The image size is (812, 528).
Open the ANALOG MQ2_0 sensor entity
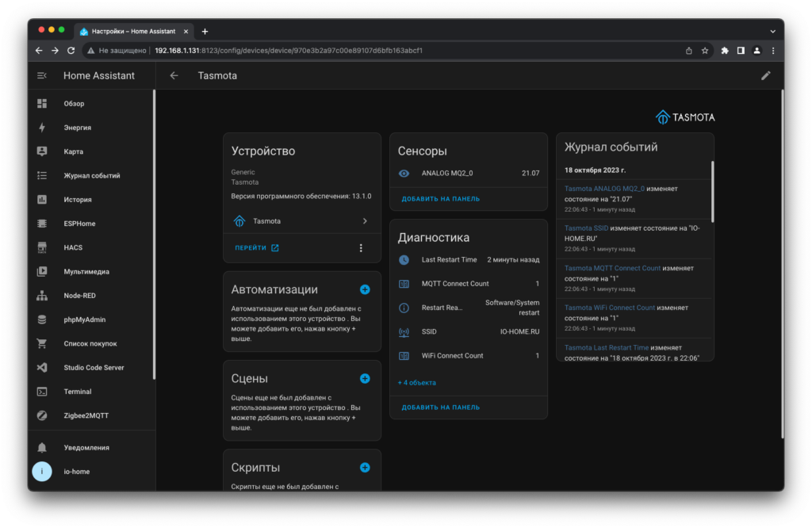[469, 174]
